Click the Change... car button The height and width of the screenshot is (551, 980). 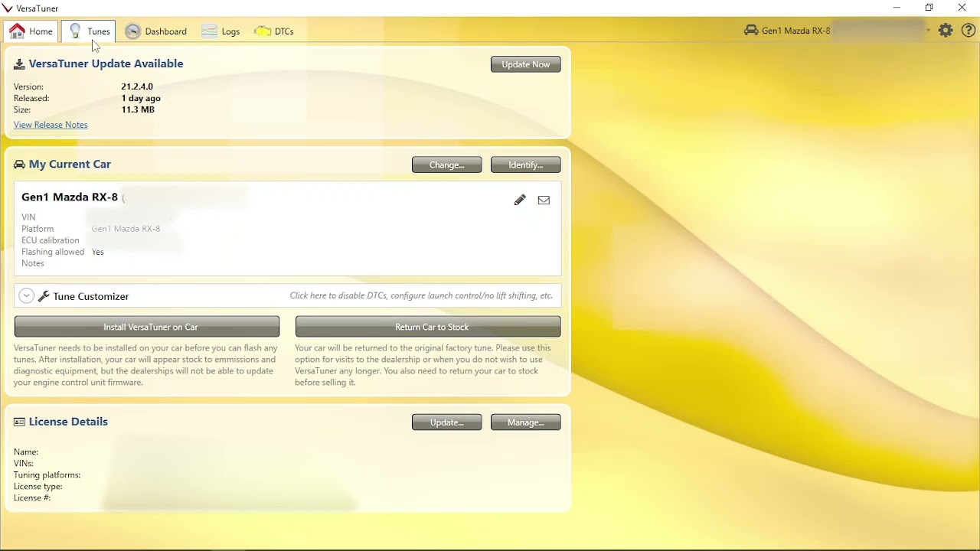tap(447, 165)
